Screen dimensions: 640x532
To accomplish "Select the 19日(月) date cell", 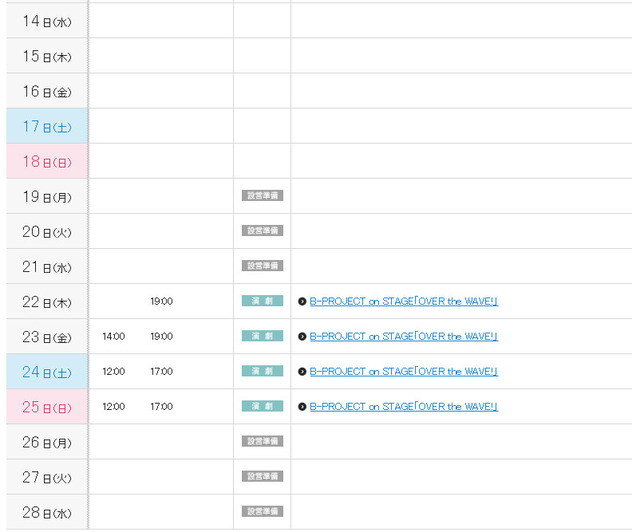I will [x=47, y=196].
